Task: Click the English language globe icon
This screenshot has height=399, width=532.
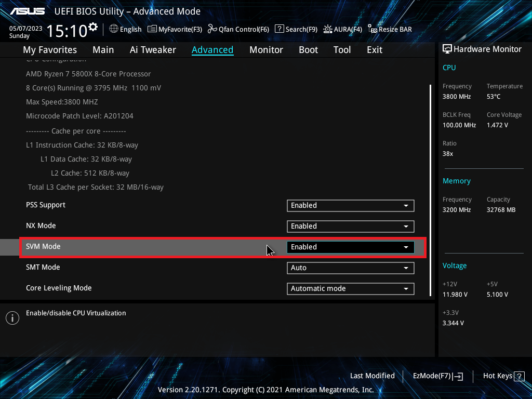Action: [114, 29]
